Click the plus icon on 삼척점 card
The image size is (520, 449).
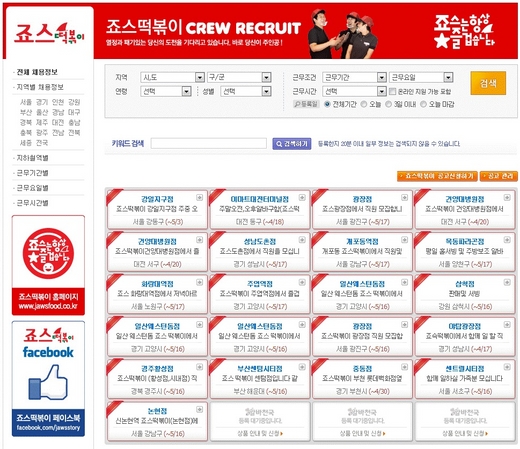507,282
